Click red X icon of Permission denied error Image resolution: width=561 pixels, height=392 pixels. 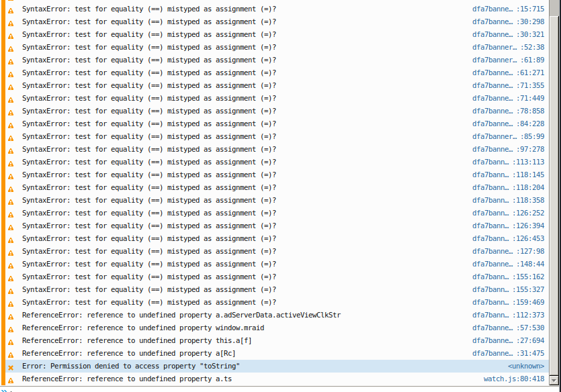tap(11, 367)
